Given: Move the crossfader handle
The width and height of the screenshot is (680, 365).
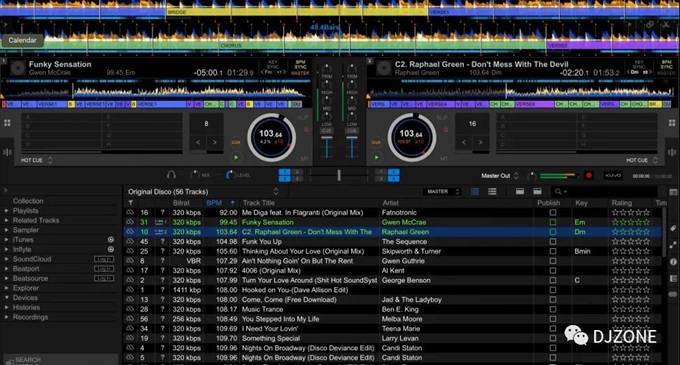Looking at the screenshot, I should pos(339,175).
